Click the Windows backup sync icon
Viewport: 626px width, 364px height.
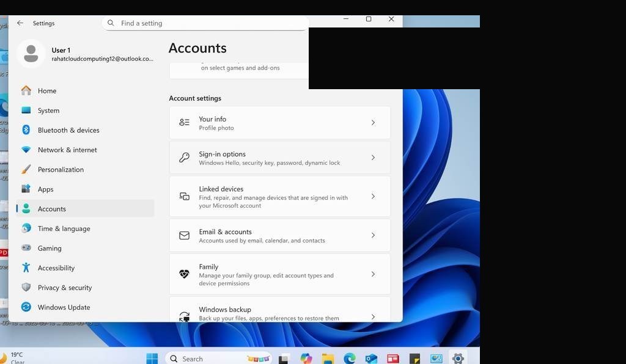point(184,317)
